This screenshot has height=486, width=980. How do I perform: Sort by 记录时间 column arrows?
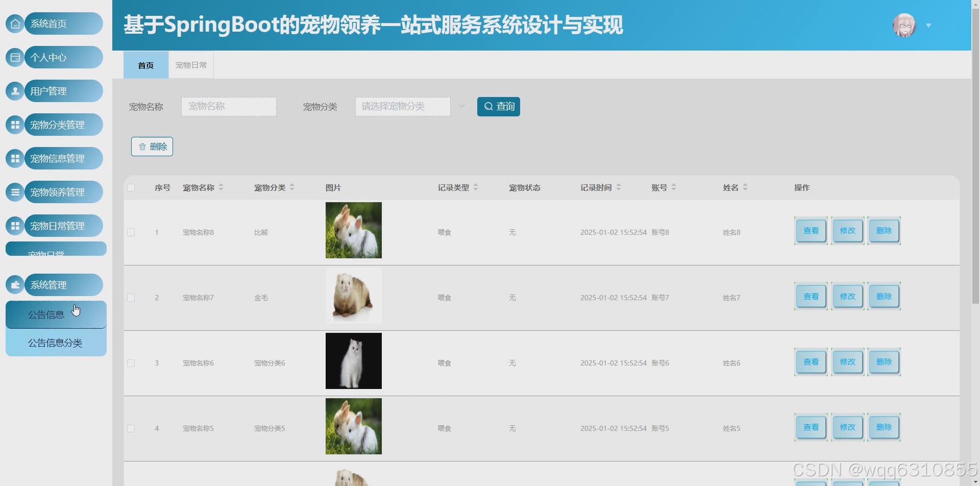(x=619, y=187)
